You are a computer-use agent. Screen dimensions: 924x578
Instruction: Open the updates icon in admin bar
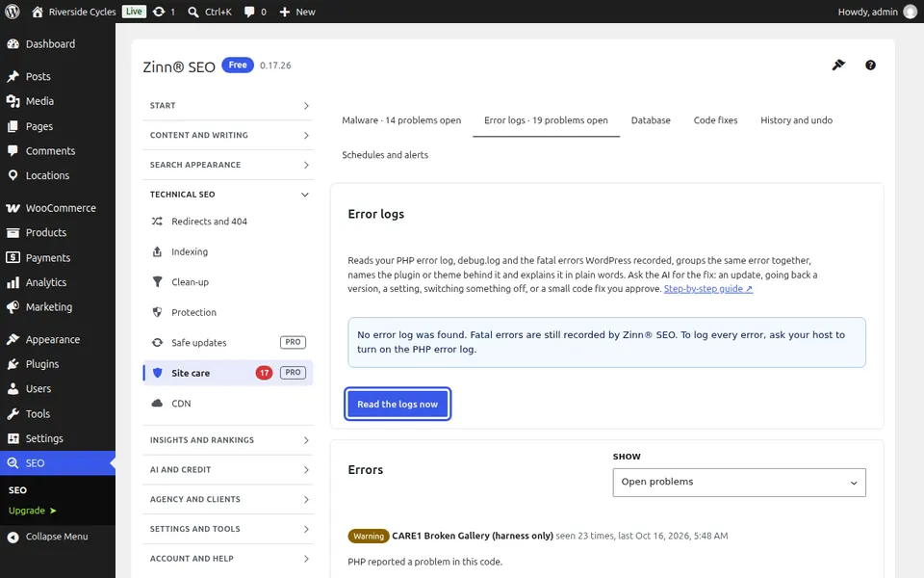(x=164, y=12)
